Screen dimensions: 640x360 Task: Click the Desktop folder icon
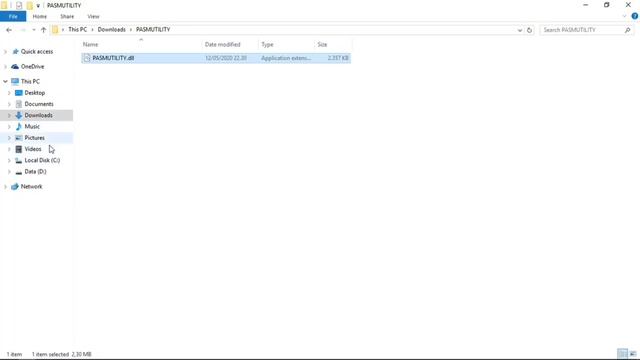(18, 93)
